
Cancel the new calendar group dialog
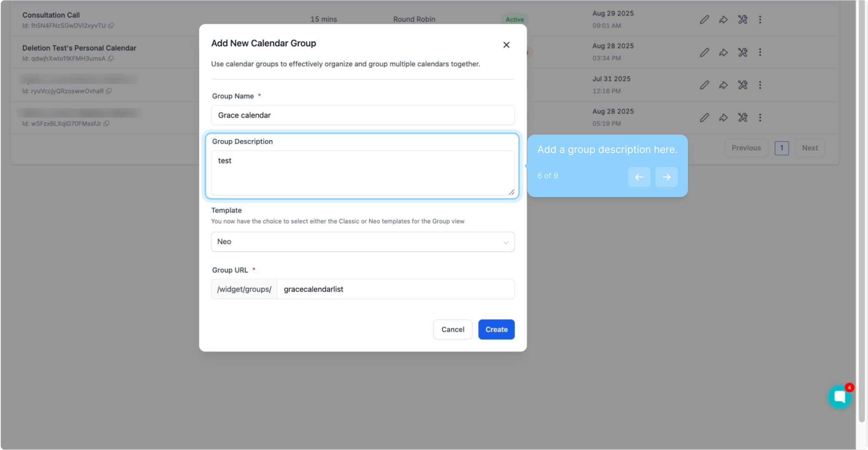coord(452,330)
